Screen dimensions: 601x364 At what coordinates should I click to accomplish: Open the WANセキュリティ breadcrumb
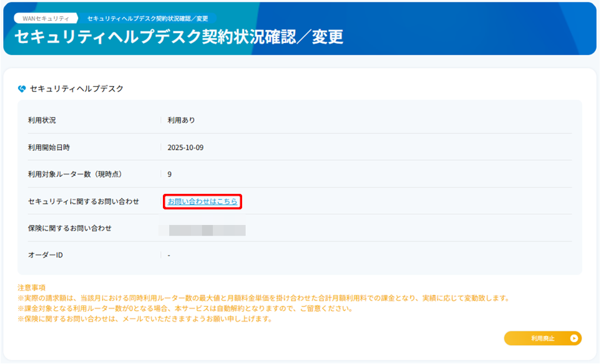click(x=46, y=19)
